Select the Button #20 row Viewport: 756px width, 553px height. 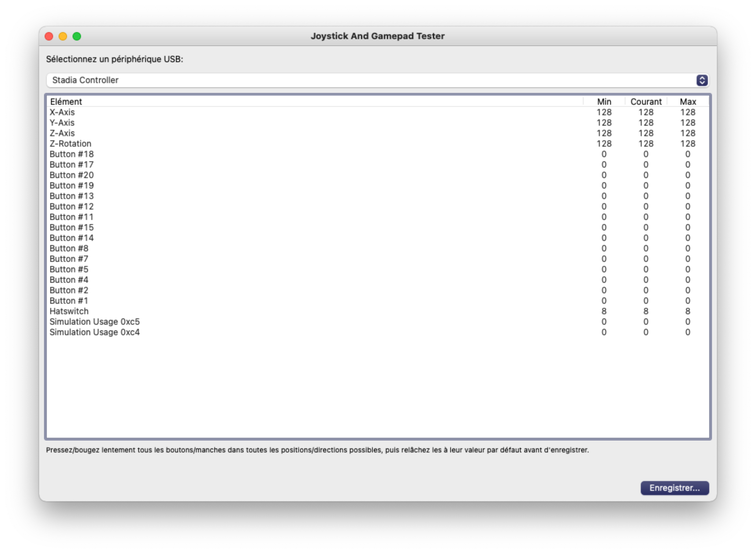(x=378, y=175)
